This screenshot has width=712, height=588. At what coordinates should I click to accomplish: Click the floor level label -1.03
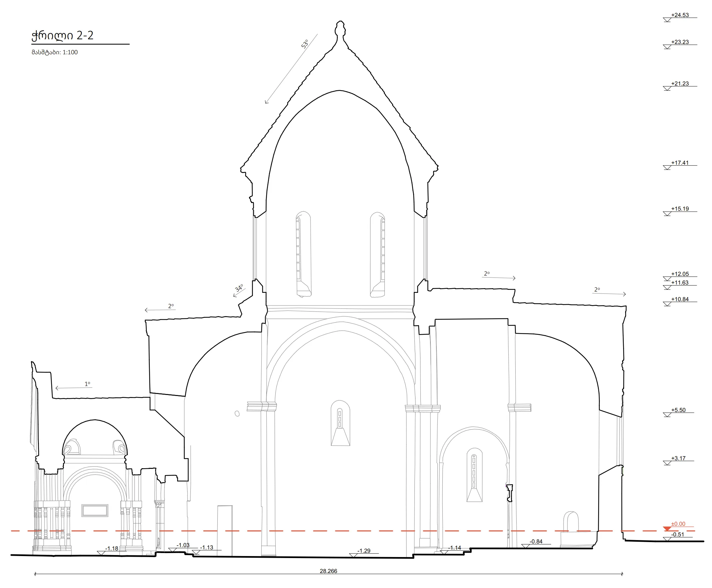pyautogui.click(x=183, y=545)
